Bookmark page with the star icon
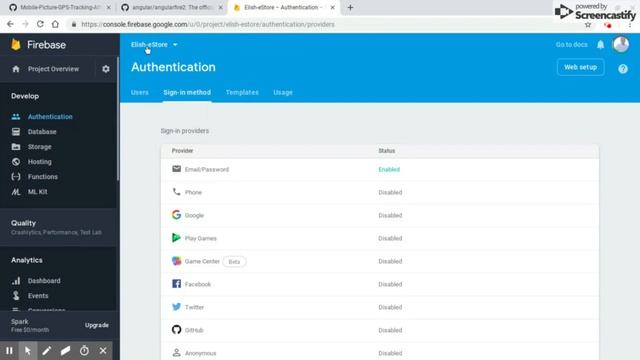 588,25
